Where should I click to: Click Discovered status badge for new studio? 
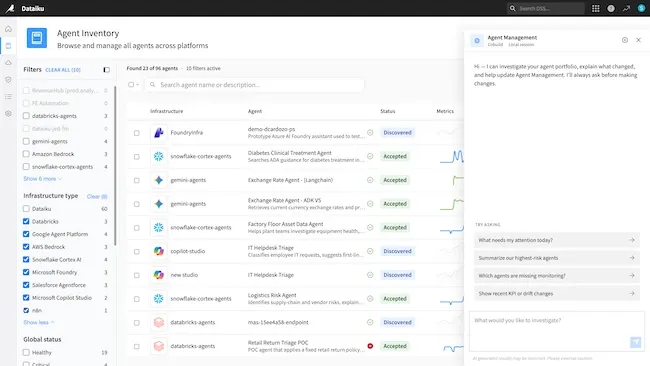coord(397,275)
